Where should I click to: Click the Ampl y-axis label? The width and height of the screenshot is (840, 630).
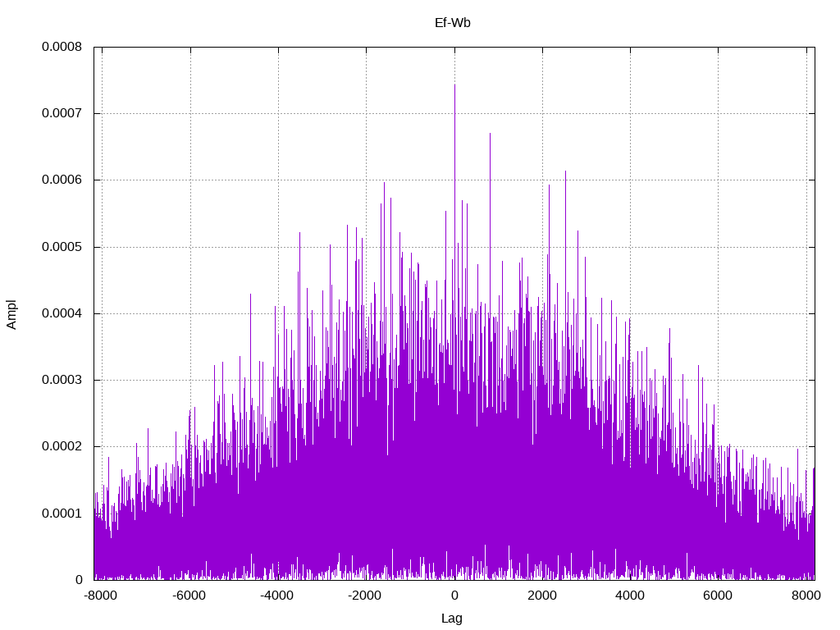pos(11,314)
